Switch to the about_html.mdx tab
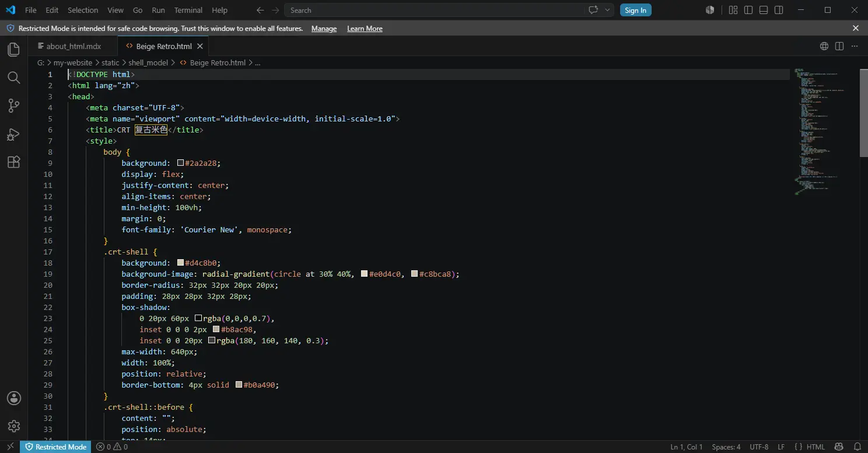The height and width of the screenshot is (453, 868). coord(73,46)
